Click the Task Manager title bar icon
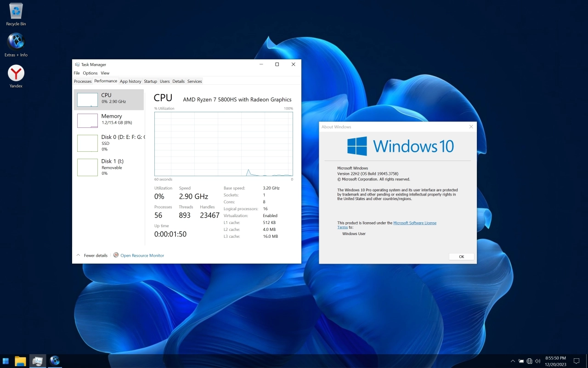Screen dimensions: 588x368 (x=77, y=64)
